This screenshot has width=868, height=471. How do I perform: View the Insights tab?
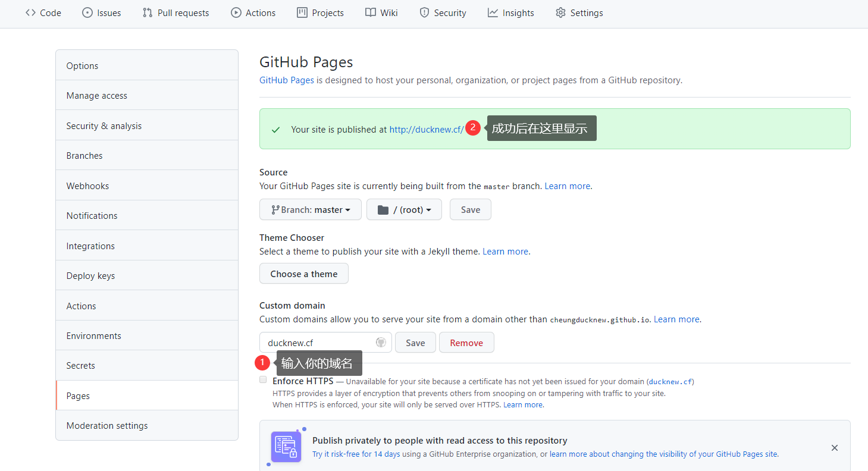click(x=511, y=12)
